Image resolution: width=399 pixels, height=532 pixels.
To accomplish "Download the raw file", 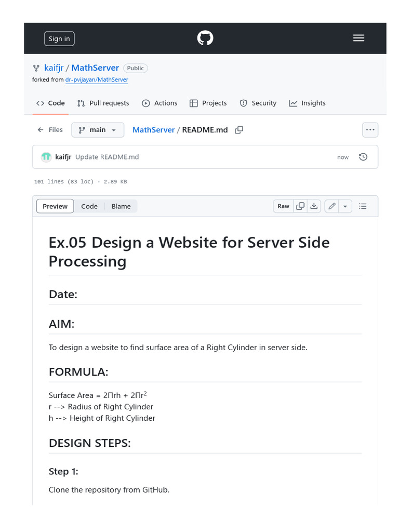I will 314,206.
